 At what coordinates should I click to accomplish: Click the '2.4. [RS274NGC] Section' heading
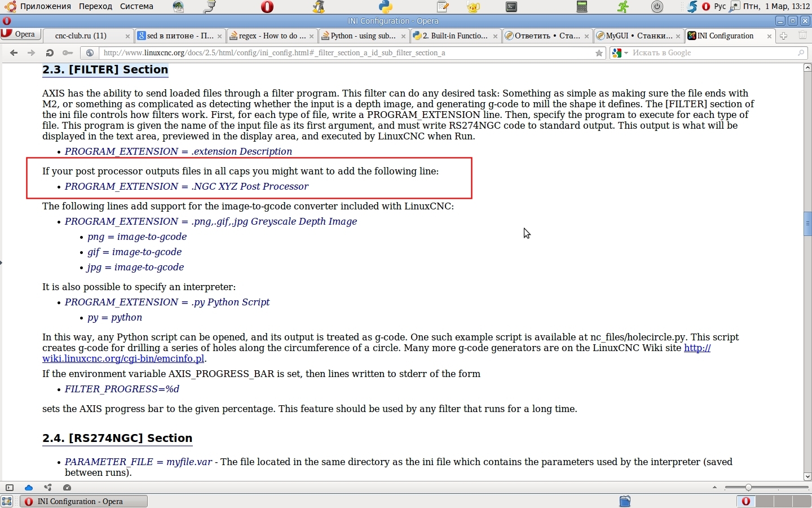tap(117, 439)
